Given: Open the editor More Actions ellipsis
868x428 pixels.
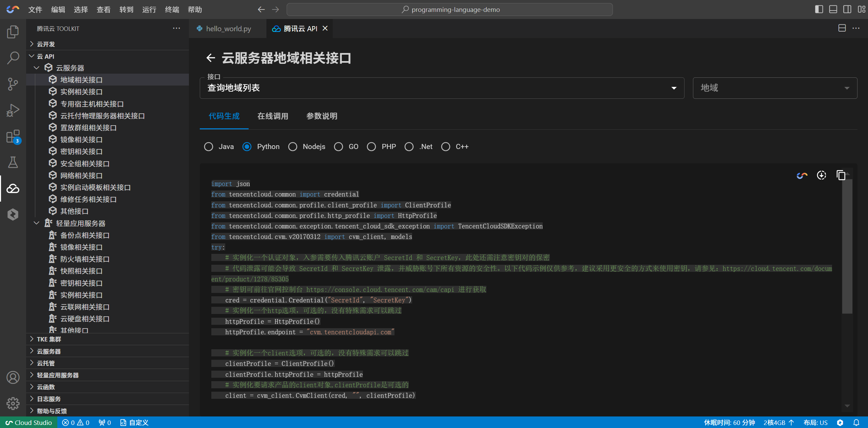Looking at the screenshot, I should (856, 28).
